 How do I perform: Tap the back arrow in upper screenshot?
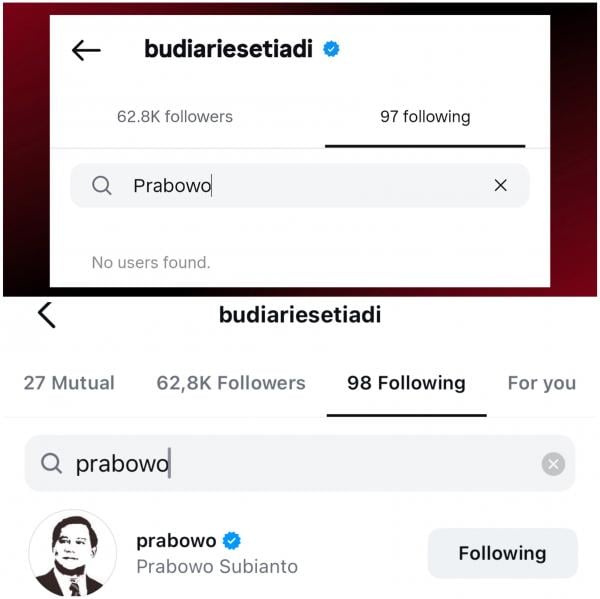click(x=86, y=50)
